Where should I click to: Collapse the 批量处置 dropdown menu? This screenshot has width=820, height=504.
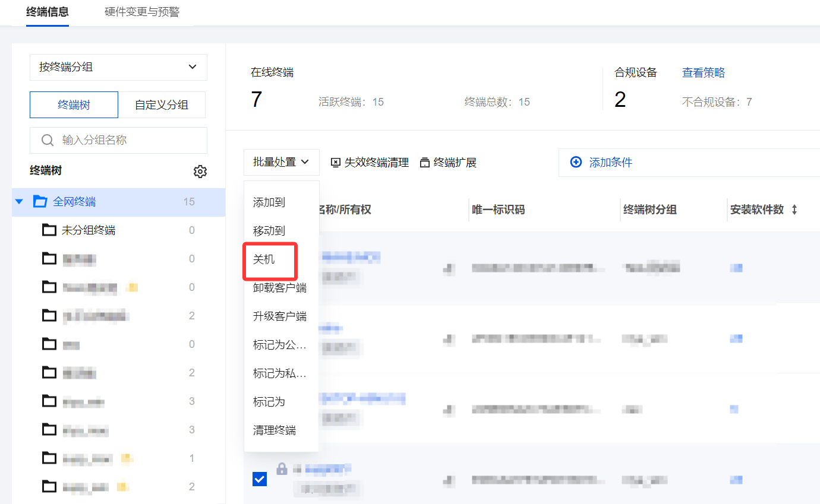(281, 162)
